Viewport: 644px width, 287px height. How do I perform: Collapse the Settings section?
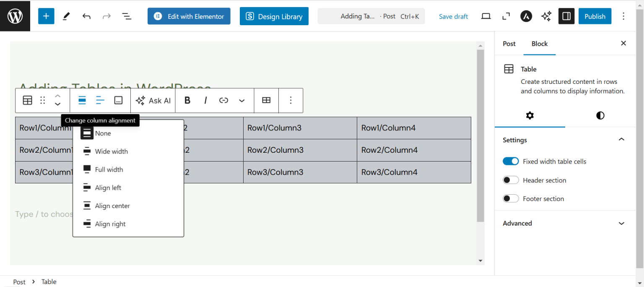point(621,139)
